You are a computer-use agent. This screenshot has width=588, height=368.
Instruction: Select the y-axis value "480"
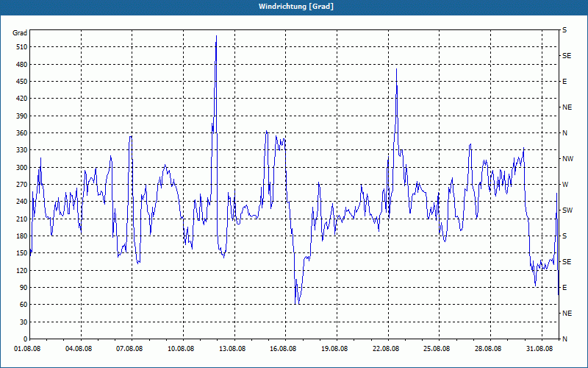[22, 64]
